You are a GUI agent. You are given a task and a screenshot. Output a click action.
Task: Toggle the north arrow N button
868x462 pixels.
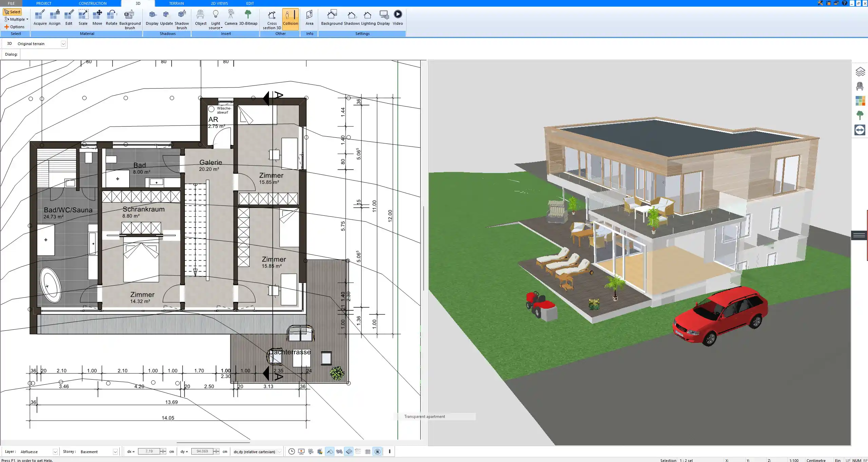pyautogui.click(x=377, y=451)
